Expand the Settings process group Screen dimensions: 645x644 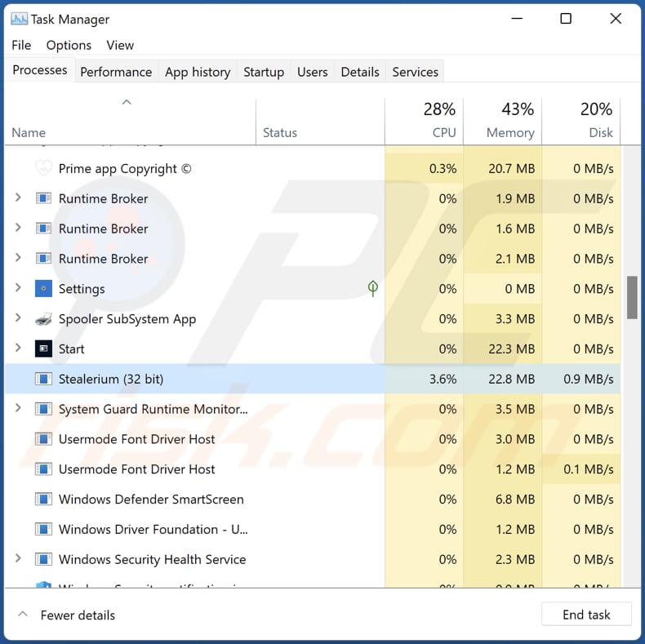[18, 287]
